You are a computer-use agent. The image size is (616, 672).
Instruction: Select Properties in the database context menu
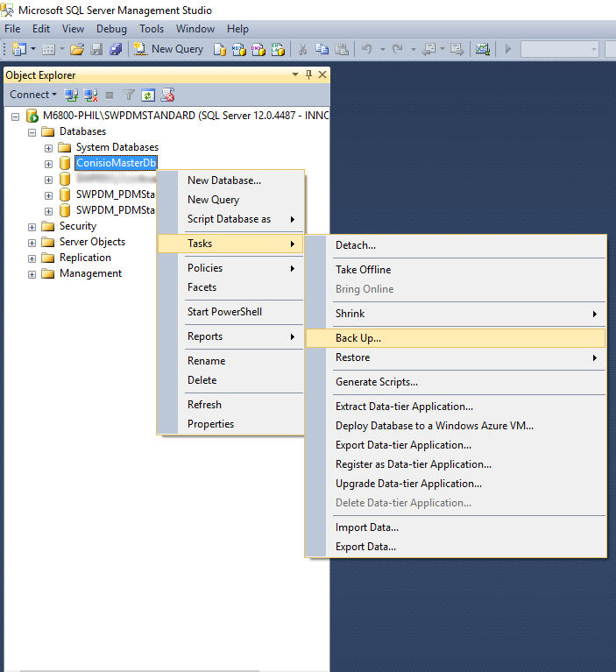click(210, 424)
